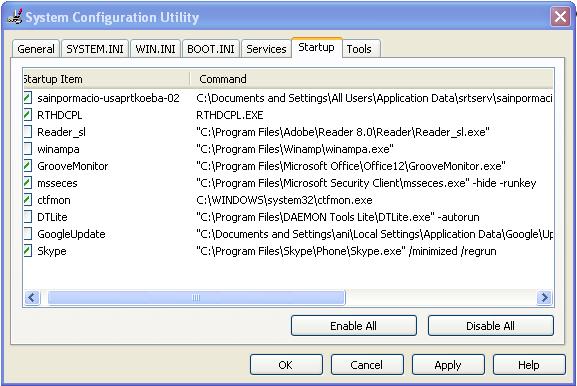577x386 pixels.
Task: Click the Microsoft Security Client command path
Action: (x=366, y=183)
